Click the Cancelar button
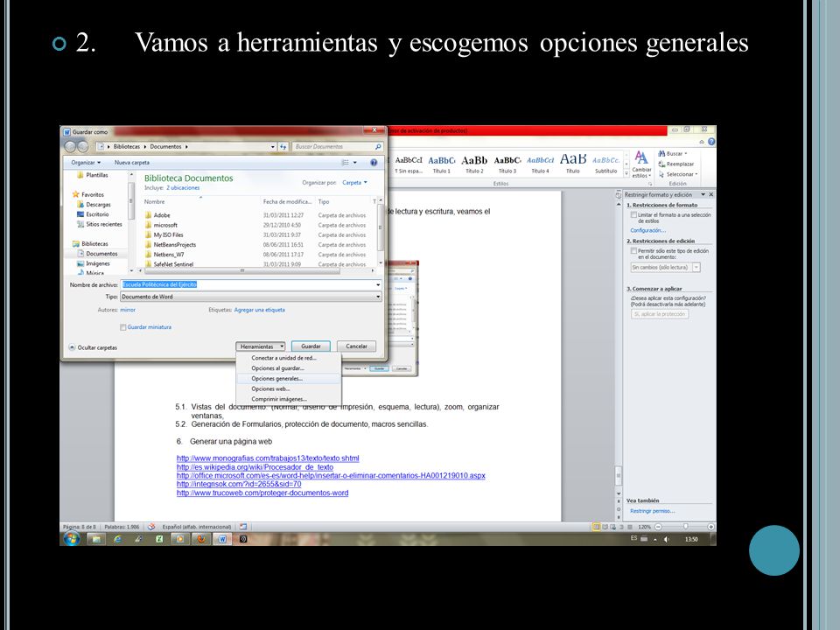This screenshot has height=630, width=840. [356, 346]
